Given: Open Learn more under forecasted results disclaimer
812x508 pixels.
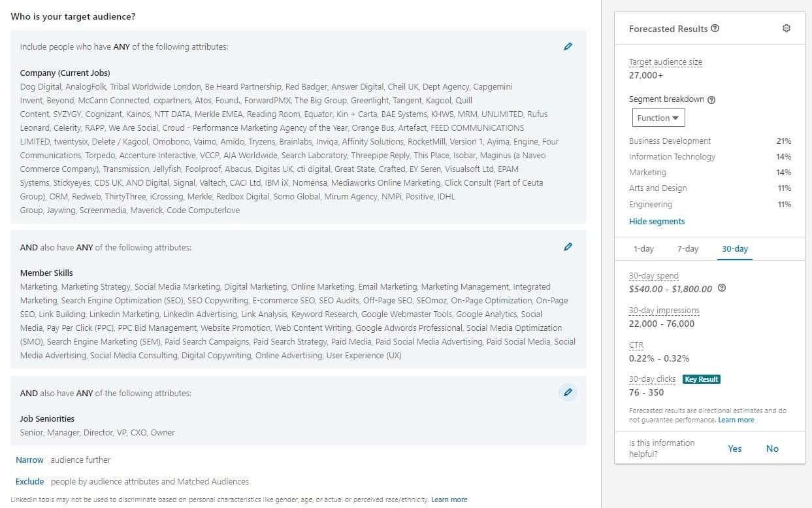Looking at the screenshot, I should coord(736,420).
